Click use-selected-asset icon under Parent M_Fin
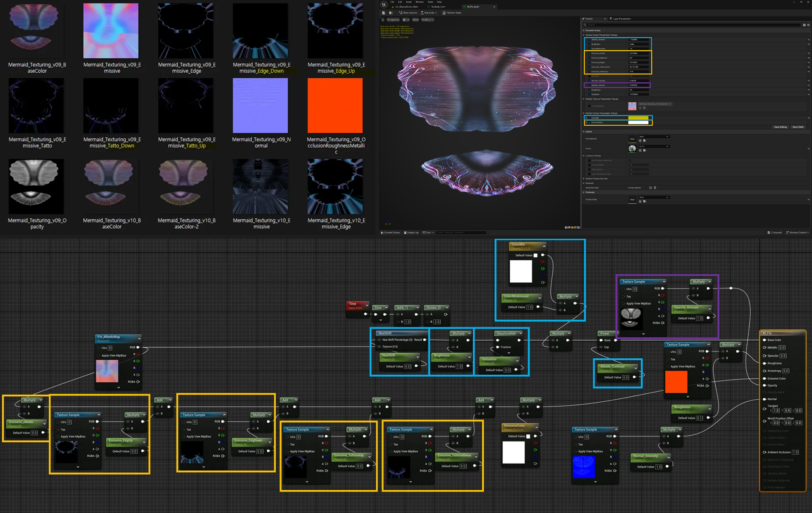This screenshot has width=812, height=513. [640, 151]
